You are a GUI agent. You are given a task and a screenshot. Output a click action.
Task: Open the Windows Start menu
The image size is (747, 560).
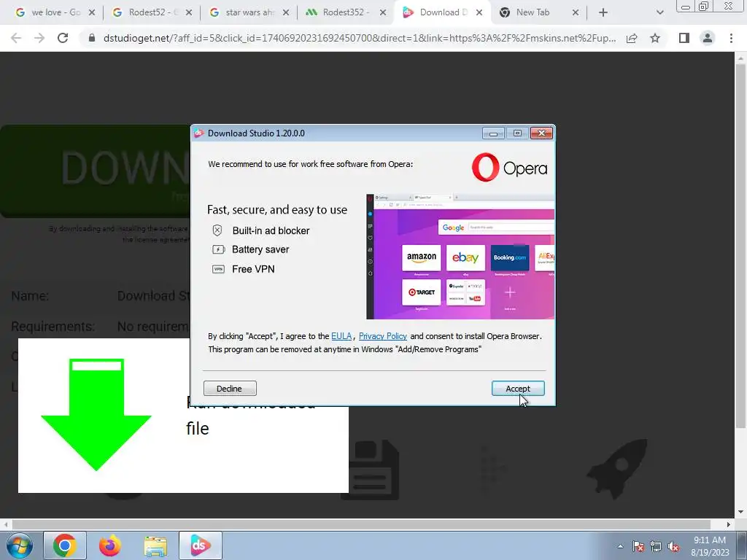(x=19, y=545)
